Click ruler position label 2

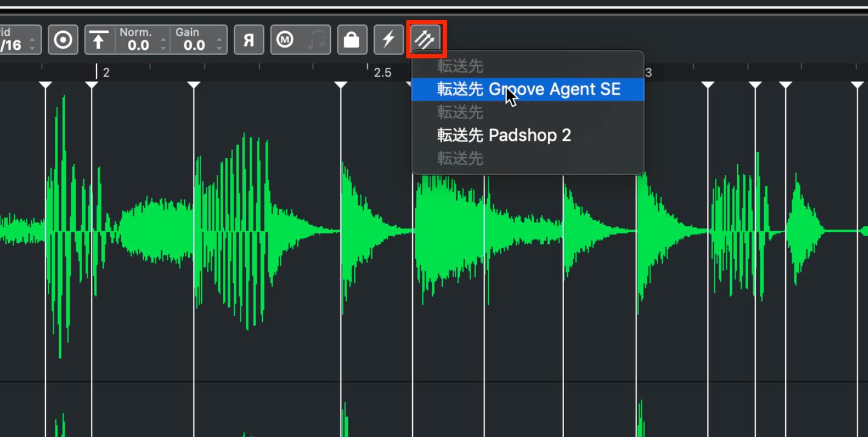coord(106,73)
